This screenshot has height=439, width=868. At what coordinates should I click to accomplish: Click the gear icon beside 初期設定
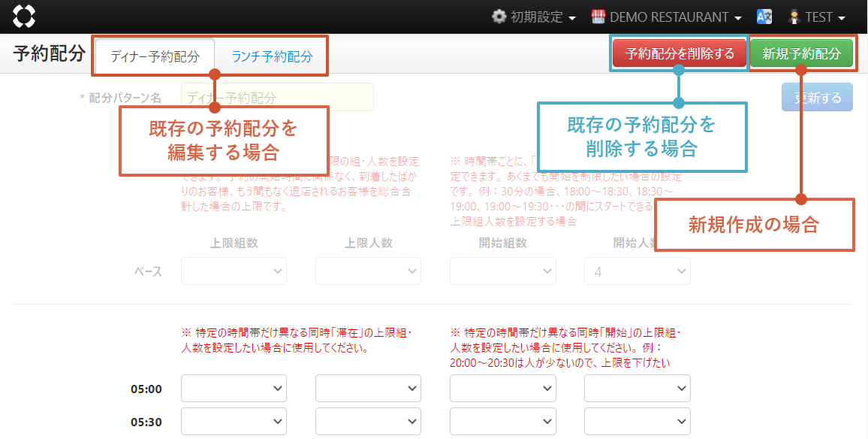(x=499, y=17)
